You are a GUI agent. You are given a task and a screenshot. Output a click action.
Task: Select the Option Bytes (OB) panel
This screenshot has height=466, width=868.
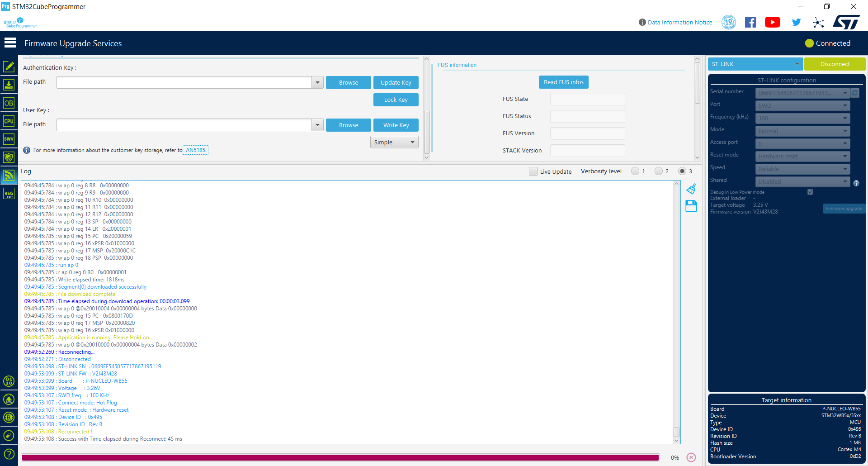click(9, 103)
